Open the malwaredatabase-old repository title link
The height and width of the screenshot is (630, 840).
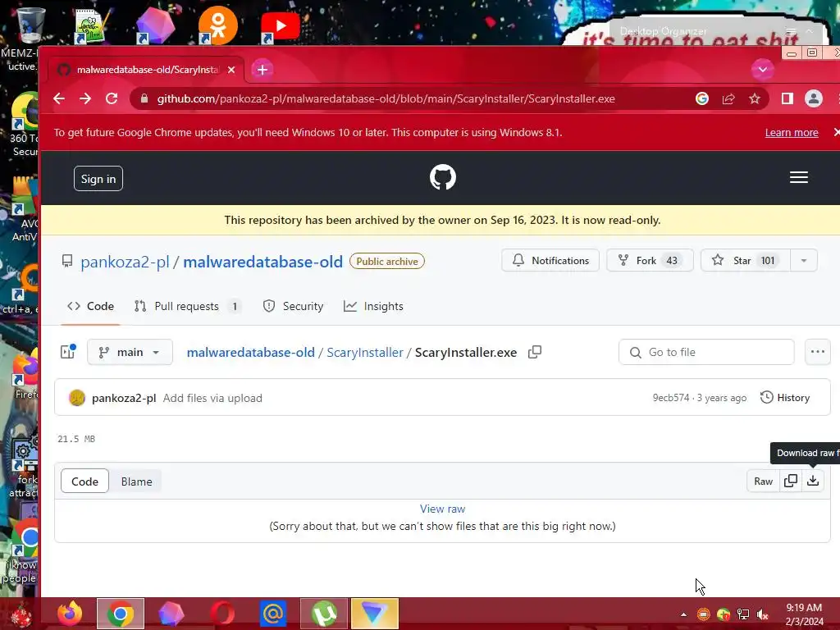point(262,262)
